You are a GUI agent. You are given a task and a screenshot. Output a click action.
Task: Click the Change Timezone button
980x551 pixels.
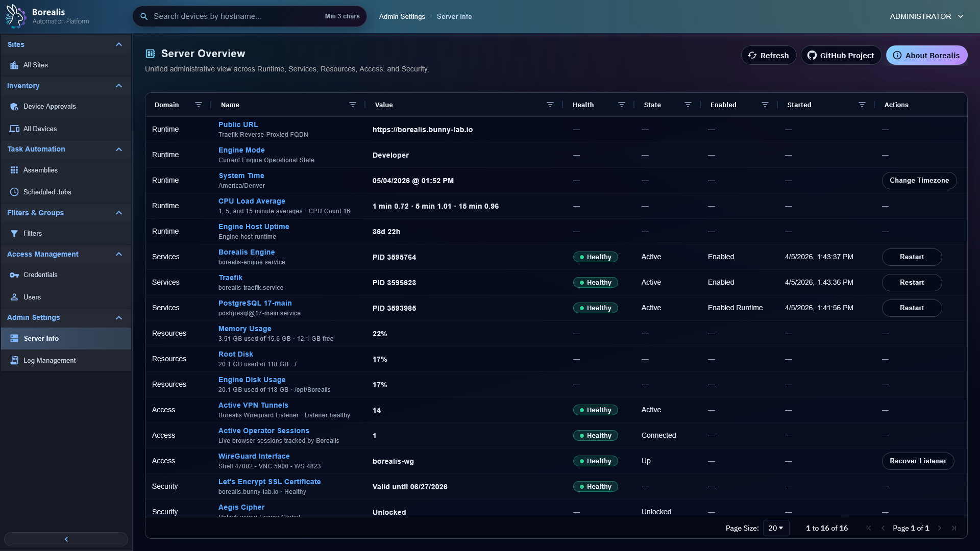(919, 181)
